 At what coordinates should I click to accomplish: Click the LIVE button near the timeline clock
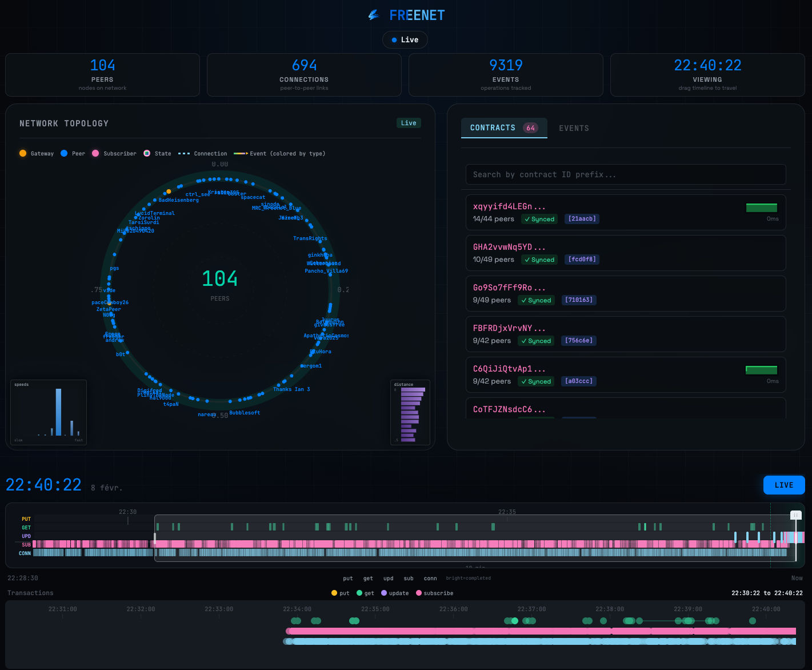(783, 485)
